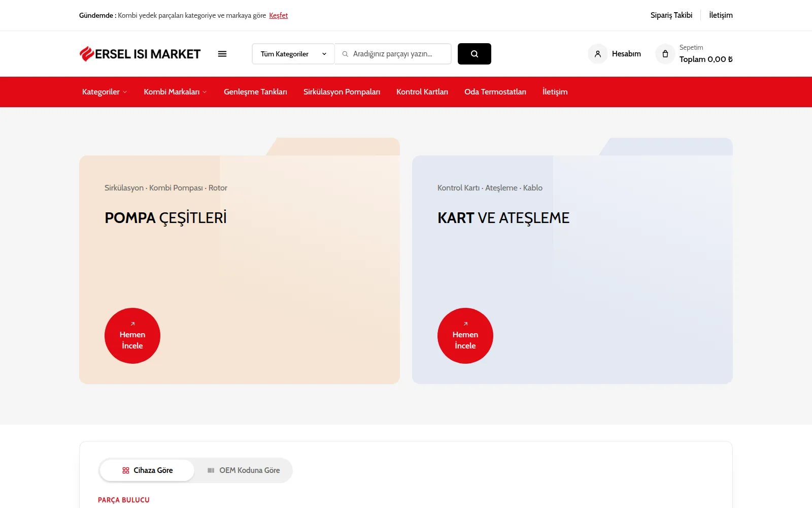The width and height of the screenshot is (812, 508).
Task: Open Genleşme Tankları menu item
Action: [255, 92]
